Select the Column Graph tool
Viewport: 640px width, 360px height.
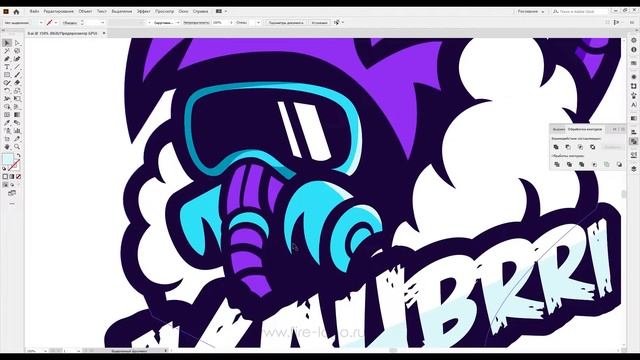[x=17, y=131]
